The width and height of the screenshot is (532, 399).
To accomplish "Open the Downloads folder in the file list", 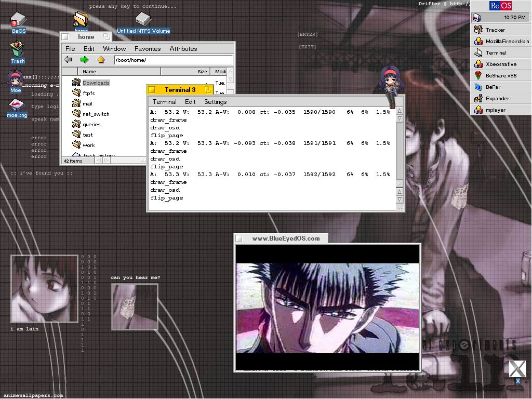I will 96,83.
